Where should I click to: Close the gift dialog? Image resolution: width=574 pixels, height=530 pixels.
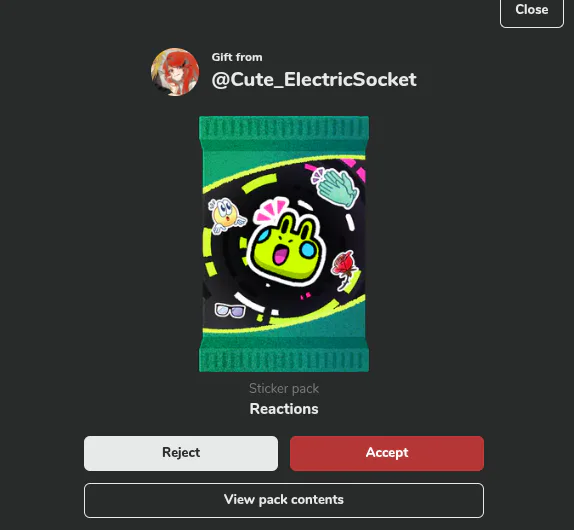(532, 11)
